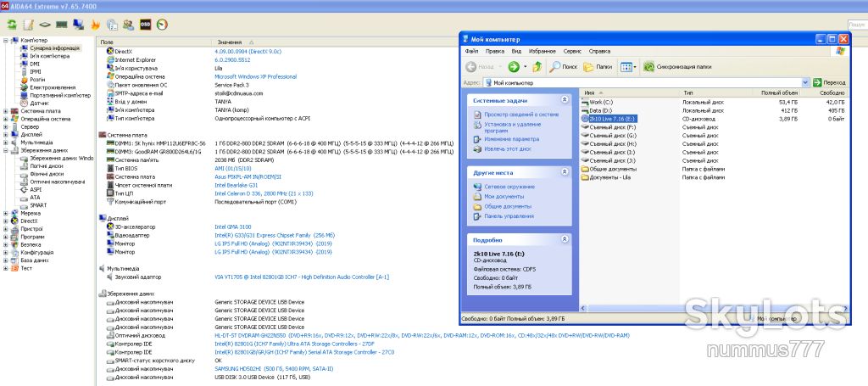This screenshot has height=386, width=868.
Task: Collapse the Збереження даних tree node
Action: 6,150
